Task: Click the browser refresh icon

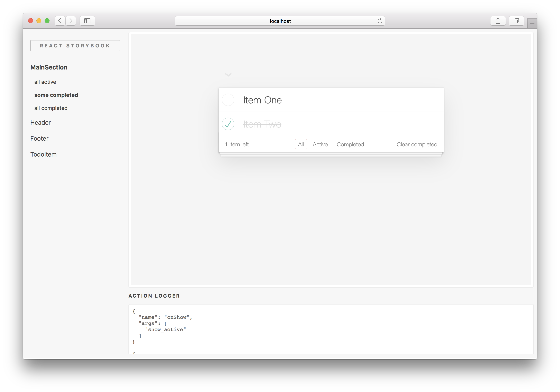Action: 380,20
